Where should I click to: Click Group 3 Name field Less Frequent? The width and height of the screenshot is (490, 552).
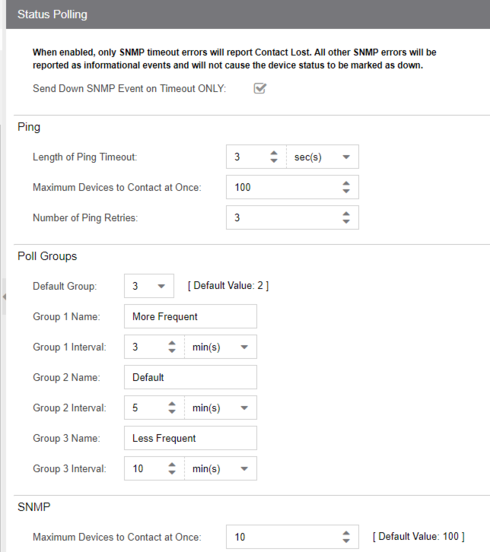click(x=190, y=438)
